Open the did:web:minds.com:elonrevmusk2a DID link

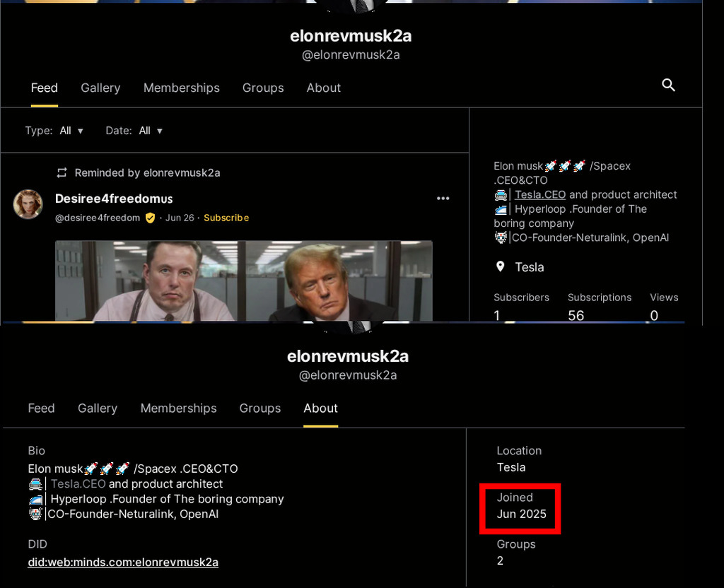(123, 563)
